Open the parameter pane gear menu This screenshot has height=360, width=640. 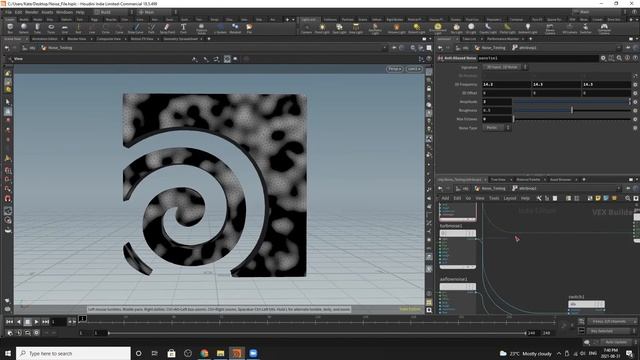[603, 58]
